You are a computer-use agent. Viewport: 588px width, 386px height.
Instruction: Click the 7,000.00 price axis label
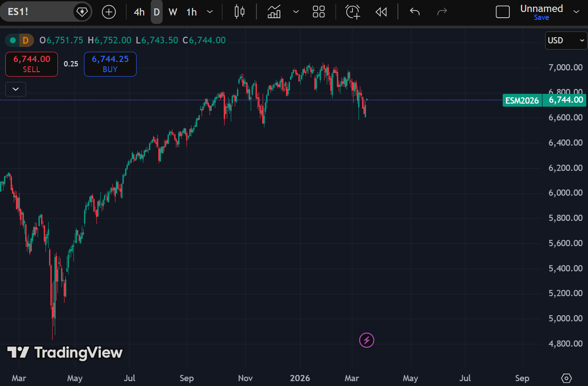point(566,67)
